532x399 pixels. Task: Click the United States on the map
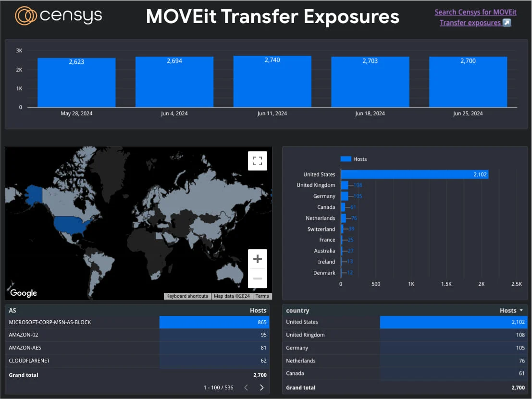coord(71,225)
